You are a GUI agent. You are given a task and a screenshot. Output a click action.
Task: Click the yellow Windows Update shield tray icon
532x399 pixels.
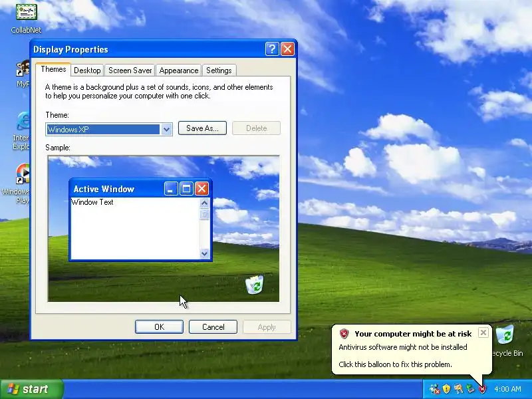tap(446, 389)
